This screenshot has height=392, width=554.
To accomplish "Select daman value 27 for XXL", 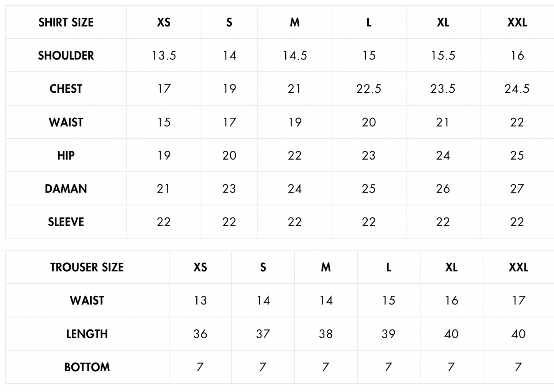I will pos(517,189).
